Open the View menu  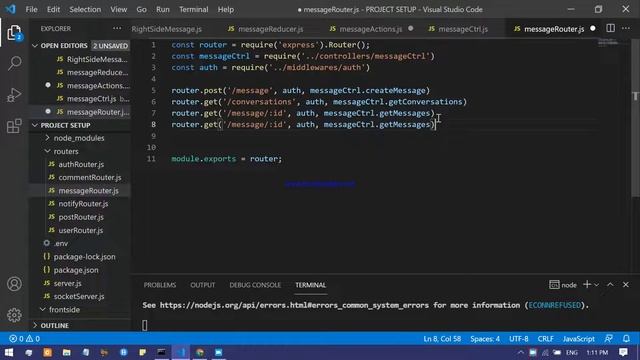click(x=118, y=9)
